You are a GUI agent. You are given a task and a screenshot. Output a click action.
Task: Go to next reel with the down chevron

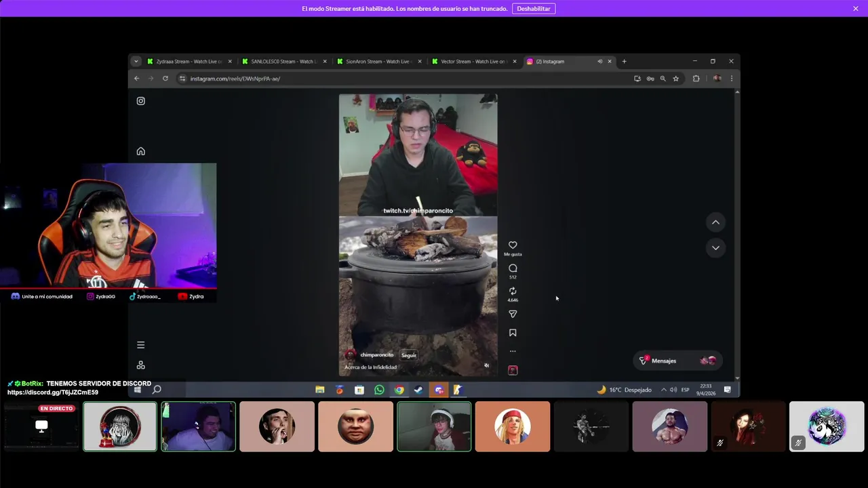pyautogui.click(x=715, y=248)
